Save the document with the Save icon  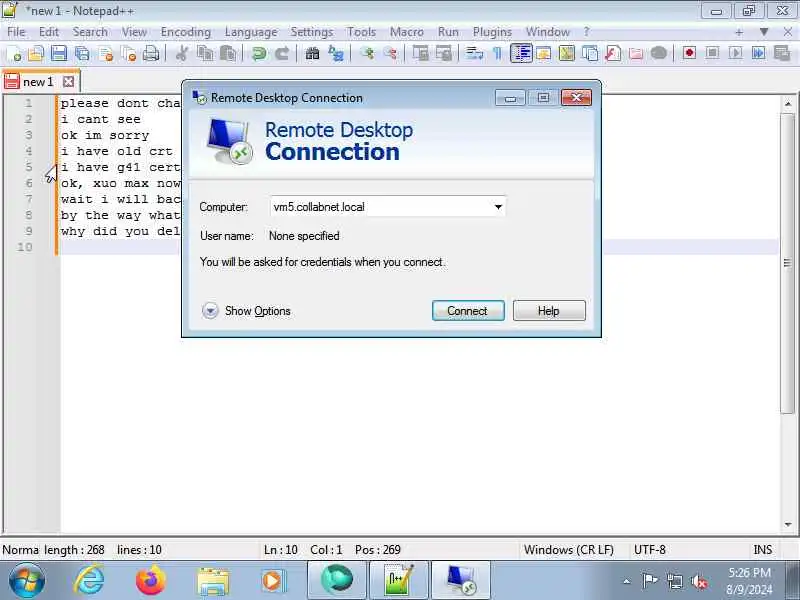pos(59,53)
